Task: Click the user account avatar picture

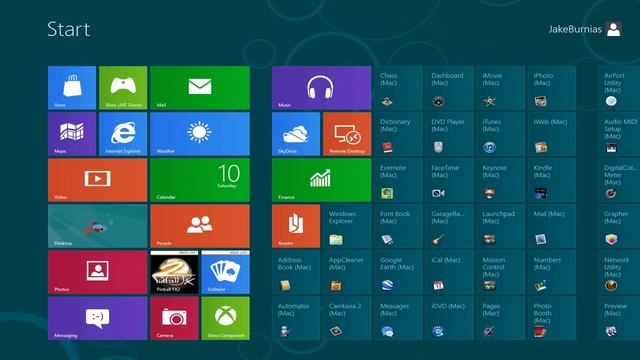Action: coord(613,29)
